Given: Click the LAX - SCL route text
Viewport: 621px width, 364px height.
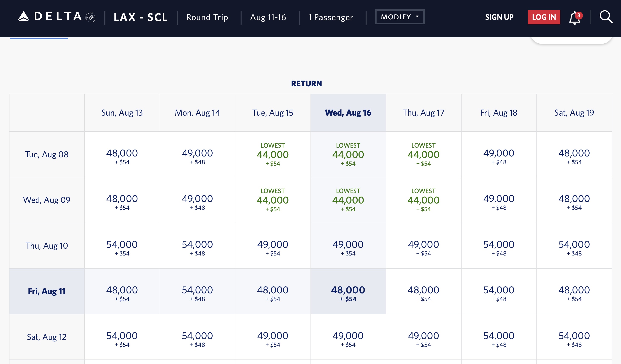Looking at the screenshot, I should tap(141, 17).
